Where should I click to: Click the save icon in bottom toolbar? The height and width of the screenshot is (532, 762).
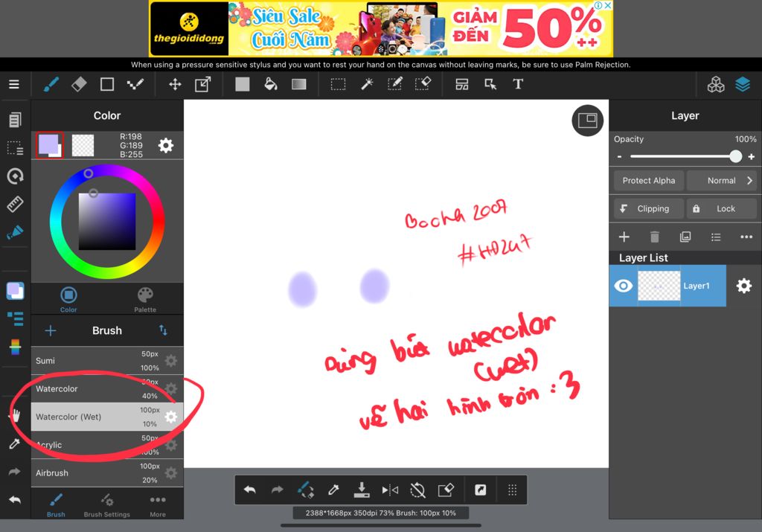coord(362,490)
